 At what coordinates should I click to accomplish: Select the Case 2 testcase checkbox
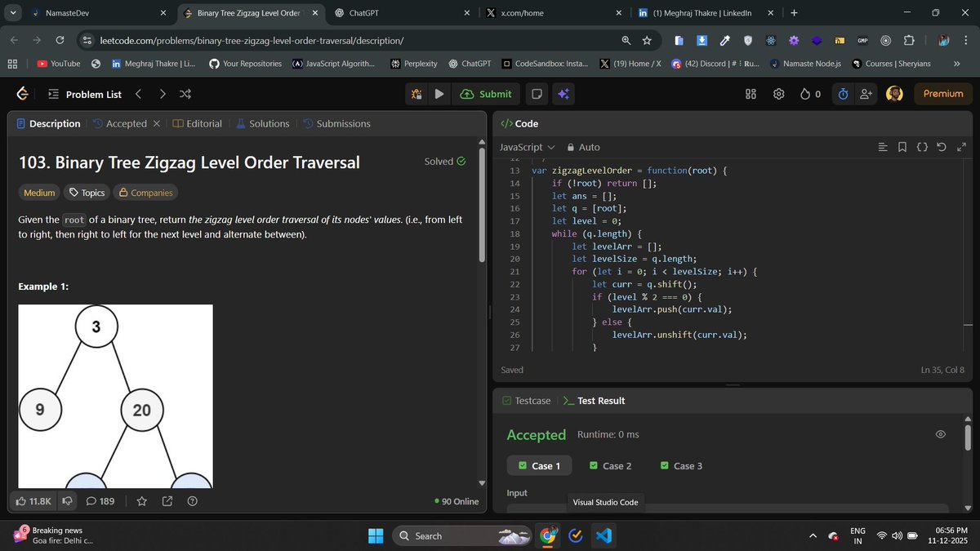pos(610,465)
